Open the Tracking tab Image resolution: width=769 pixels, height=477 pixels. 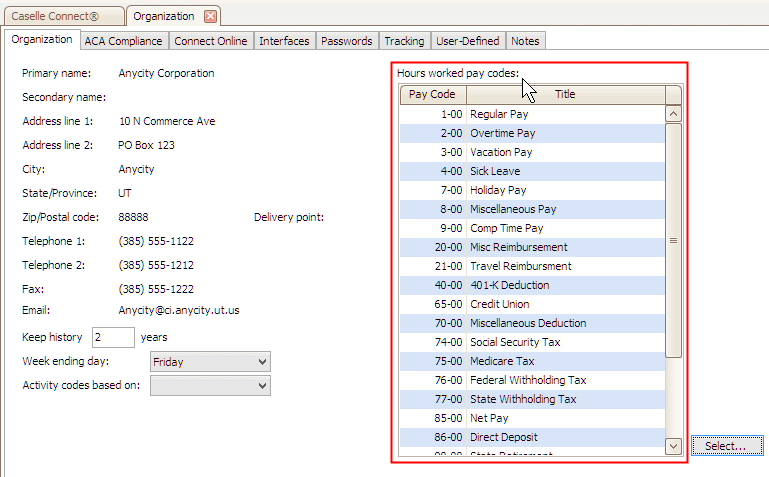pos(404,41)
